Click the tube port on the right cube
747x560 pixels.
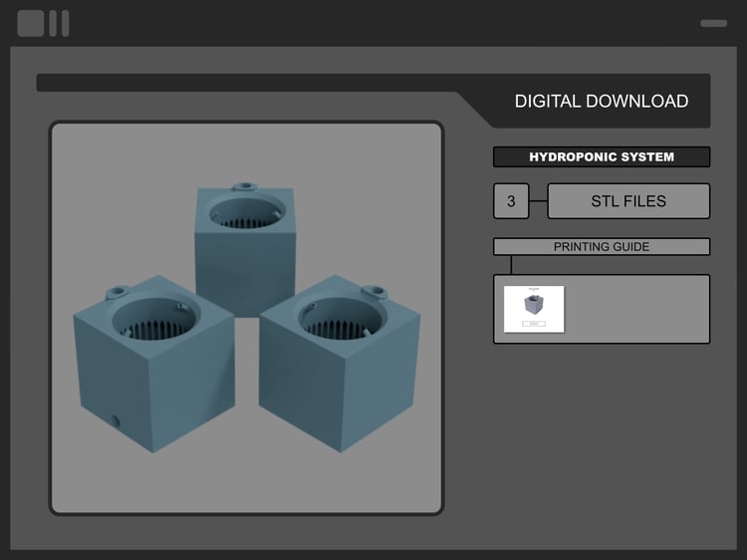[x=373, y=291]
